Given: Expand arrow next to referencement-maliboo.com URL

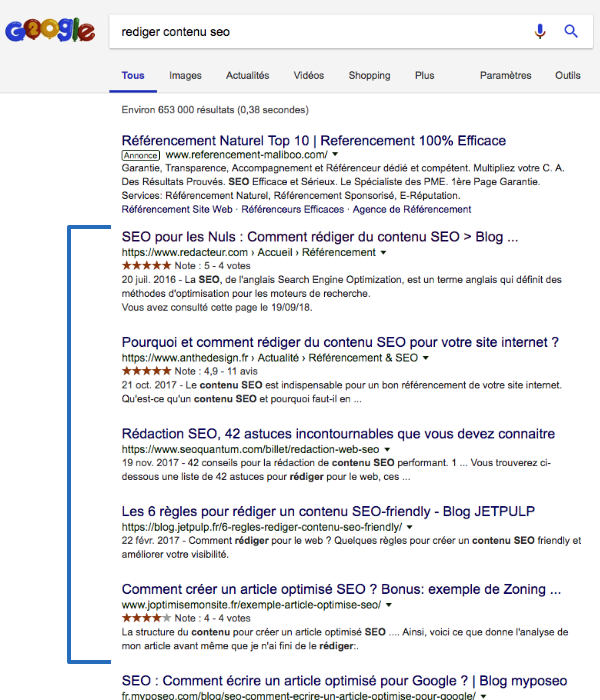Looking at the screenshot, I should coord(335,154).
